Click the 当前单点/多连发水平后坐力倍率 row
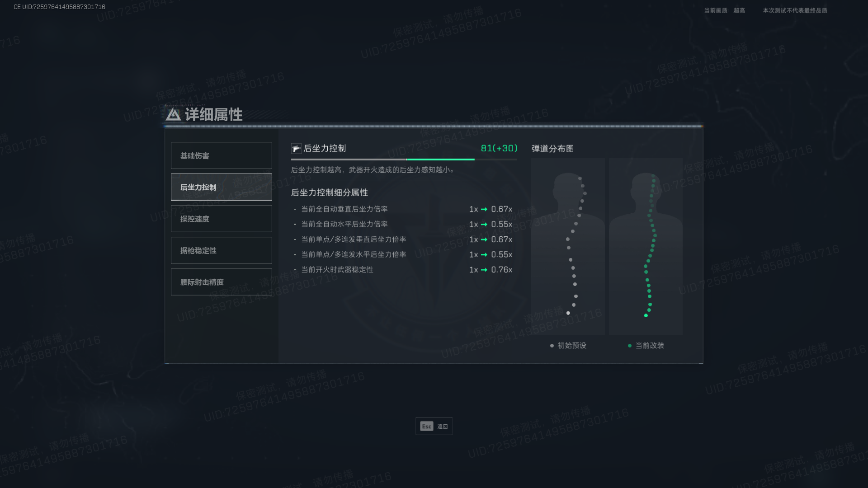868x488 pixels. 354,254
